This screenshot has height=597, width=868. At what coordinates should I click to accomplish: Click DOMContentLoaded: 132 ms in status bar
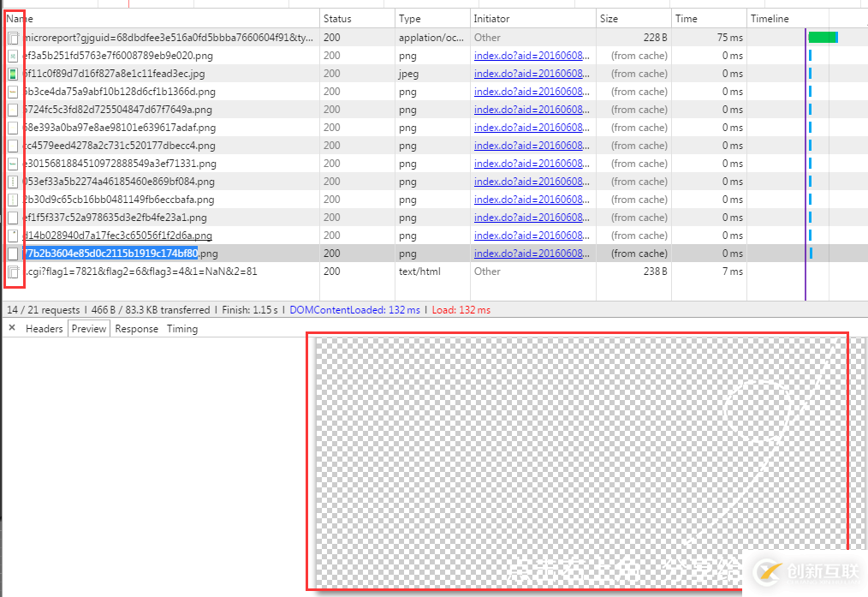pyautogui.click(x=355, y=310)
